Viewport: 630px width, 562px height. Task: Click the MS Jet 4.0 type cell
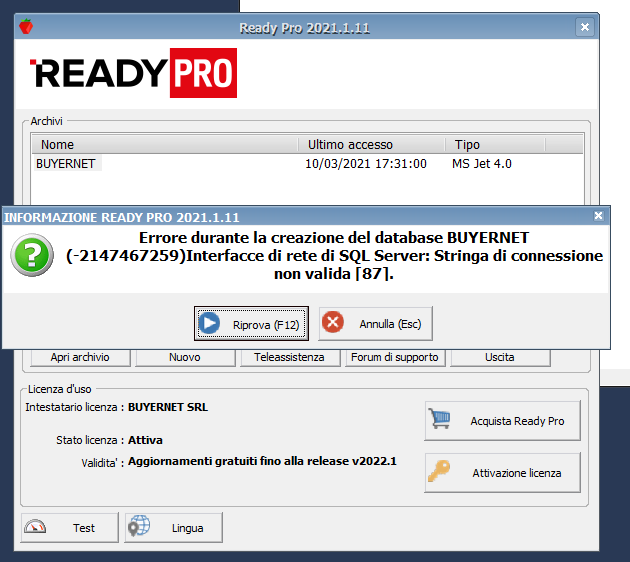click(482, 164)
